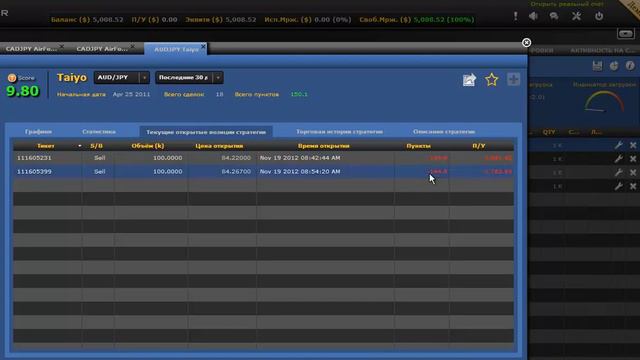640x360 pixels.
Task: Open the Описание стратегии tab
Action: pyautogui.click(x=444, y=131)
